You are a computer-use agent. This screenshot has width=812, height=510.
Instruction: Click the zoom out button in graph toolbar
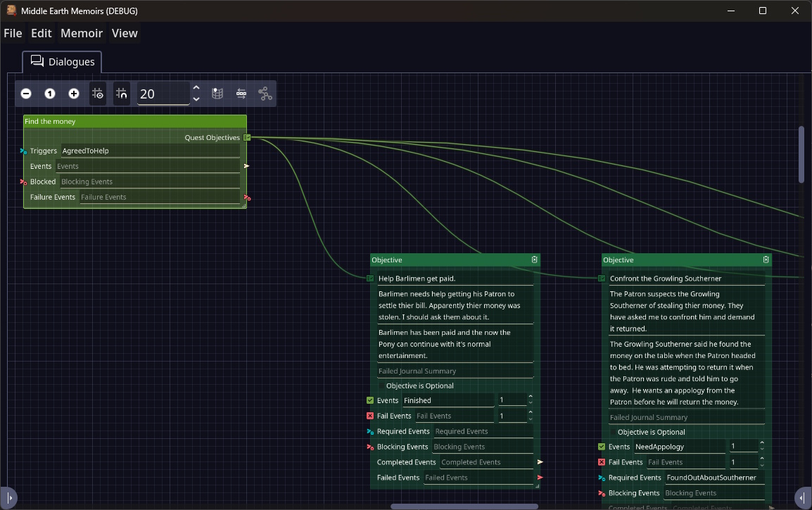pos(26,94)
